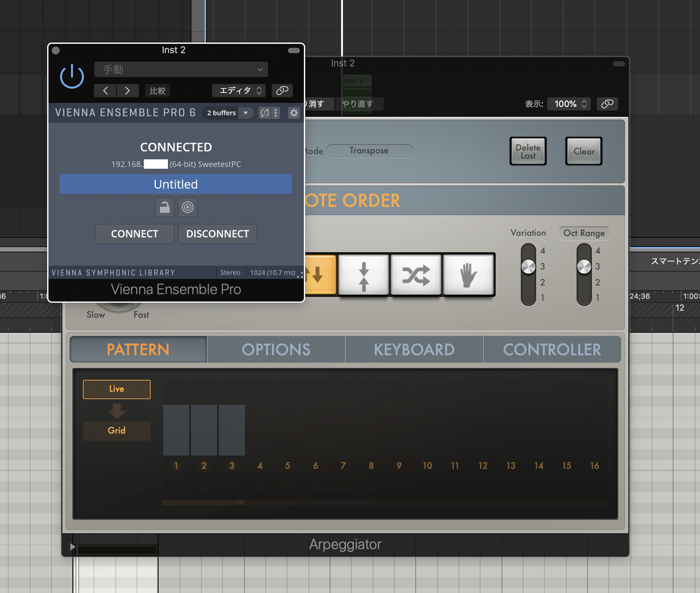Click the Delete Last button
This screenshot has height=593, width=700.
pos(528,151)
